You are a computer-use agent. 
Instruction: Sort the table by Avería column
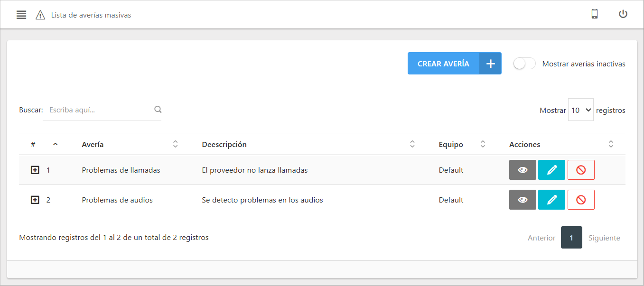tap(175, 144)
